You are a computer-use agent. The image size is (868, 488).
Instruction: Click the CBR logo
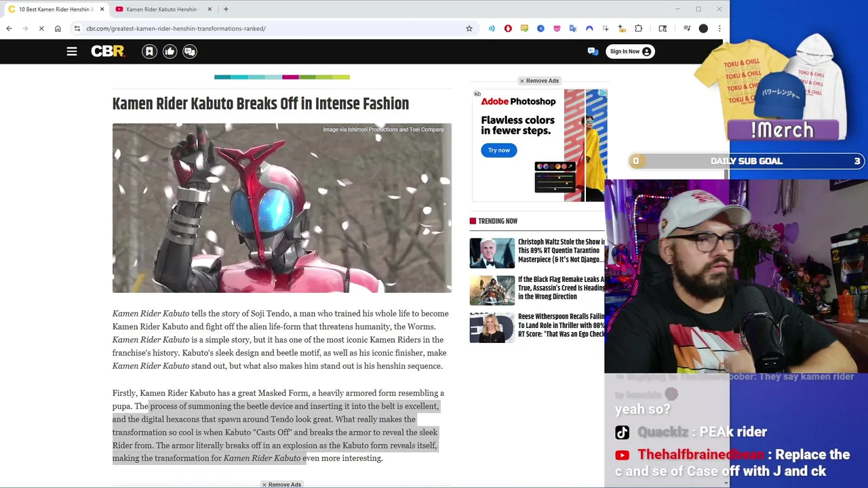click(x=108, y=52)
